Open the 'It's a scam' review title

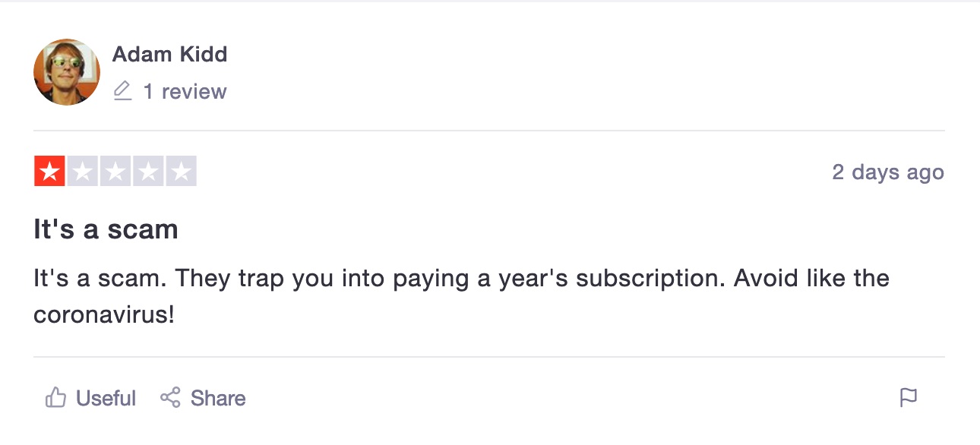click(106, 229)
